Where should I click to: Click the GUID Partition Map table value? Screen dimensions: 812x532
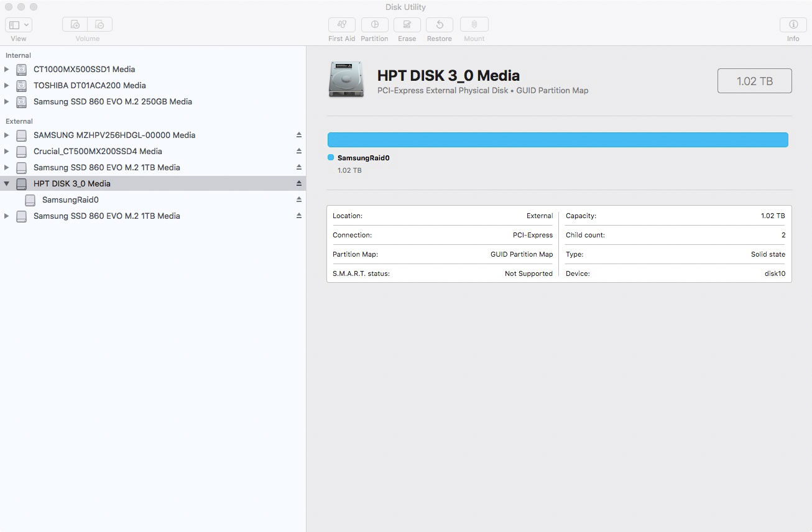[x=522, y=254]
